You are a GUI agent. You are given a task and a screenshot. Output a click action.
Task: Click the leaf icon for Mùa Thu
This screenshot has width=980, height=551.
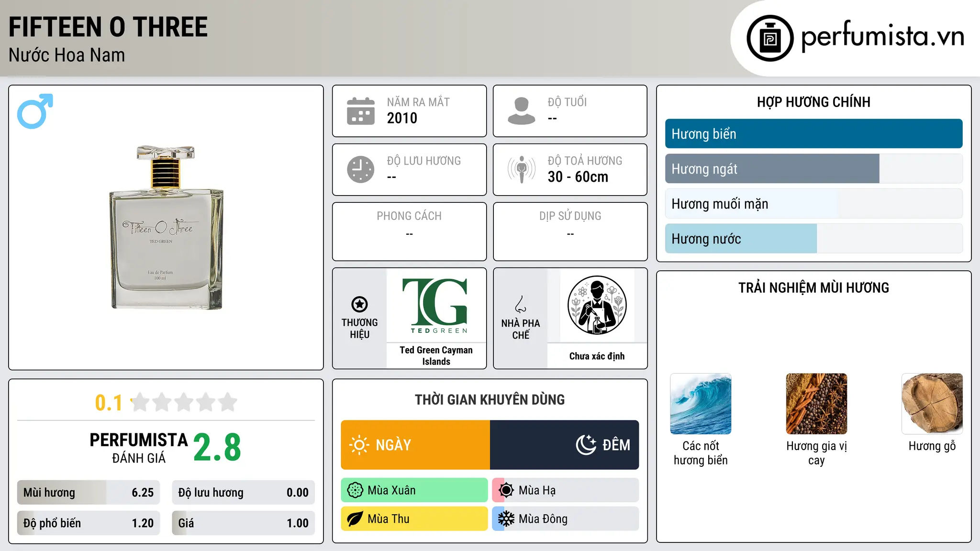point(355,519)
